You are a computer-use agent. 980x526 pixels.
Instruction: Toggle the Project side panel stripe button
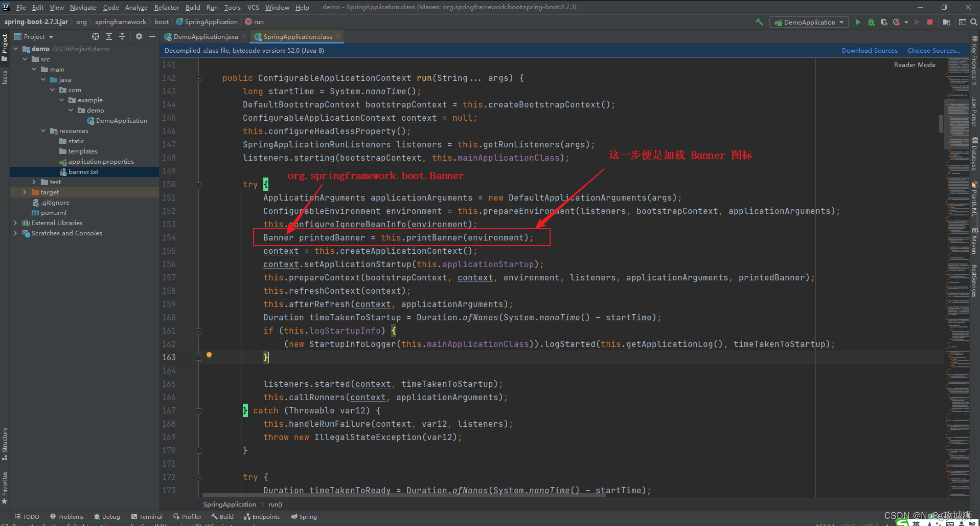click(5, 48)
